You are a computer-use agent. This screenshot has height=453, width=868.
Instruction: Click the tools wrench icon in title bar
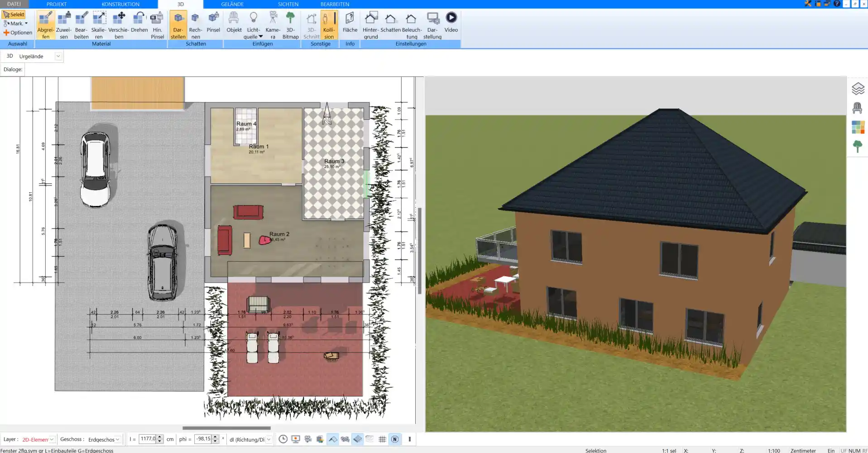pos(808,4)
